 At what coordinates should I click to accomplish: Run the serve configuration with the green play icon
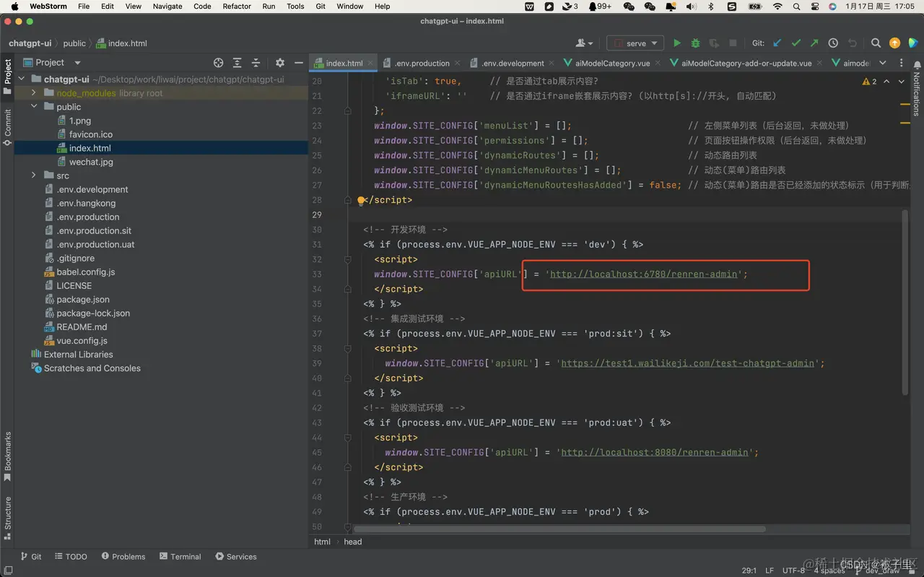tap(677, 43)
